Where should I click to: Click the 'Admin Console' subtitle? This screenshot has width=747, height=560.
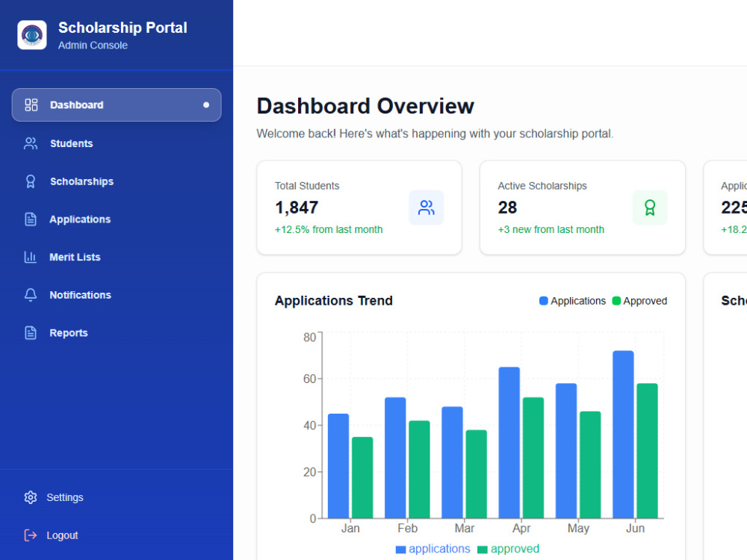93,46
